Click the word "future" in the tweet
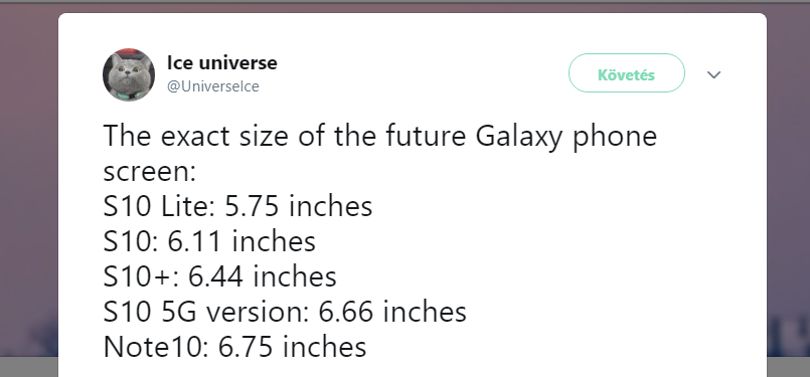810x377 pixels. point(425,136)
